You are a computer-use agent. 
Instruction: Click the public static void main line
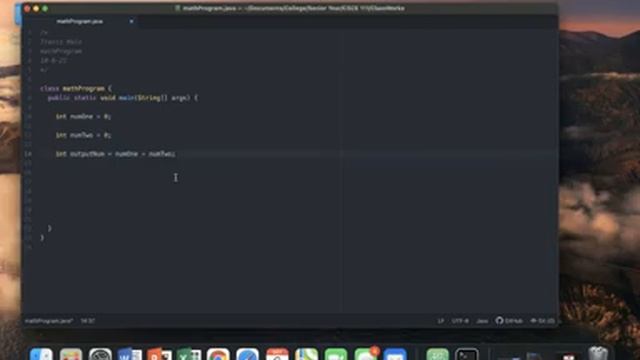[122, 98]
